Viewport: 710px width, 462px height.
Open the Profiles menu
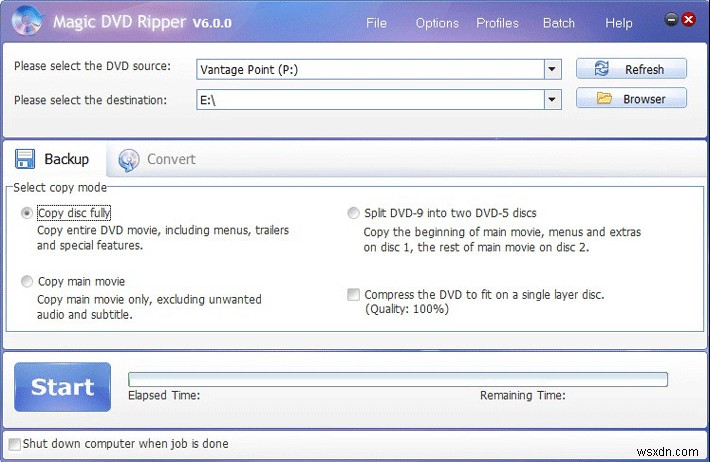click(497, 23)
